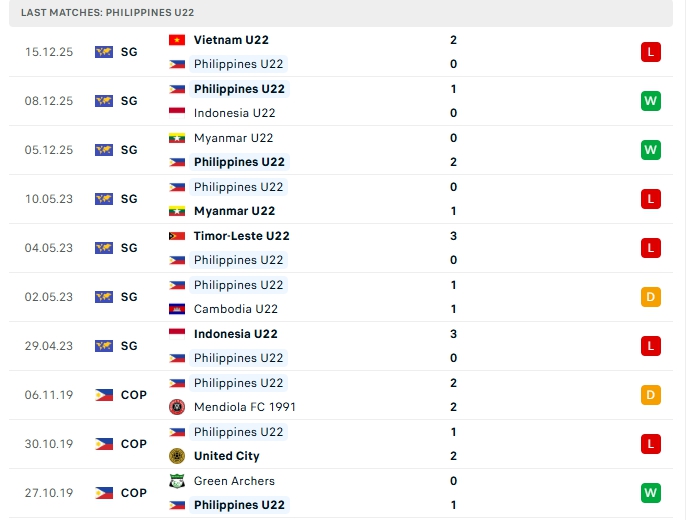Click the Green Archers club crest
The width and height of the screenshot is (686, 520).
[177, 481]
